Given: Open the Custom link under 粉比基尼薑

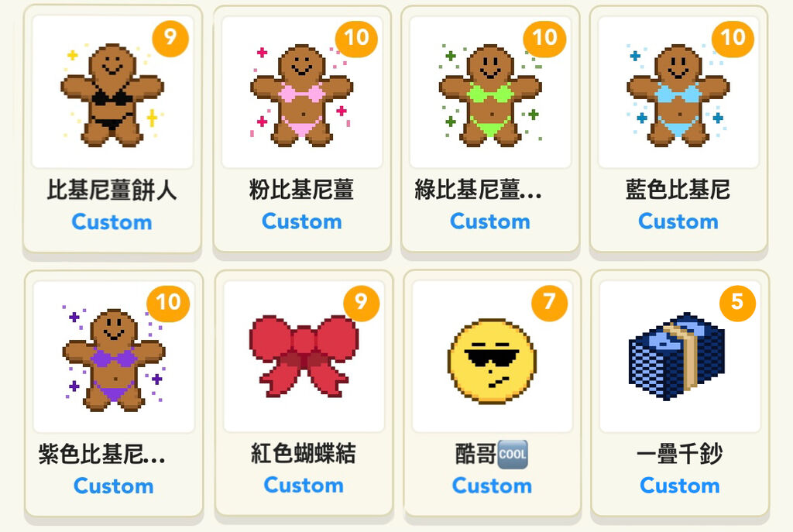Looking at the screenshot, I should click(x=301, y=221).
